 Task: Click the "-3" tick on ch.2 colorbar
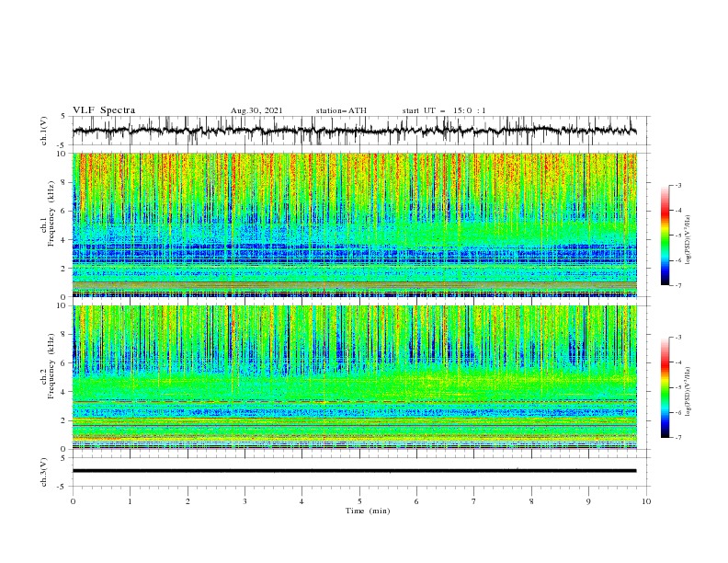tap(678, 338)
